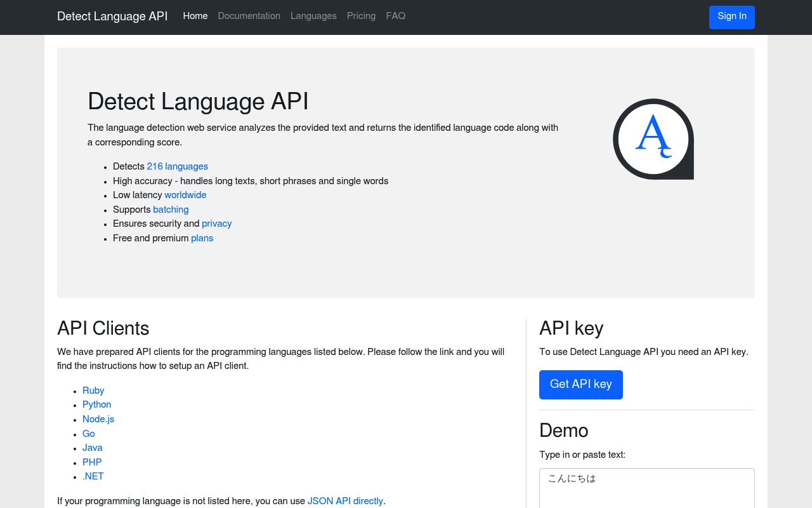The width and height of the screenshot is (812, 508).
Task: Open the Go API client link
Action: point(89,434)
